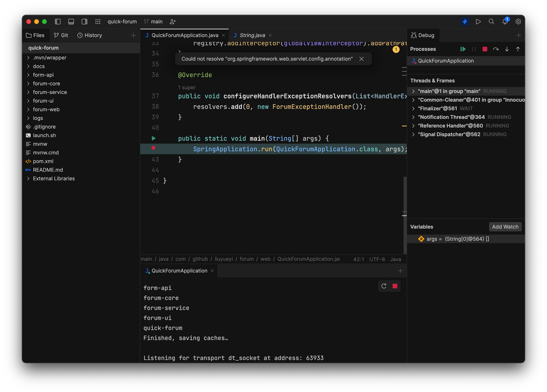This screenshot has width=547, height=392.
Task: Expand the External Libraries tree node
Action: point(28,178)
